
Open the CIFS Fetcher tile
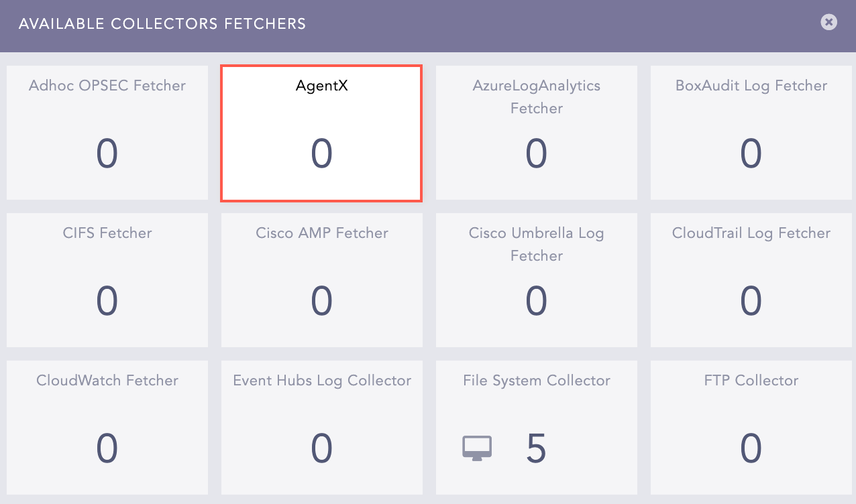point(107,280)
